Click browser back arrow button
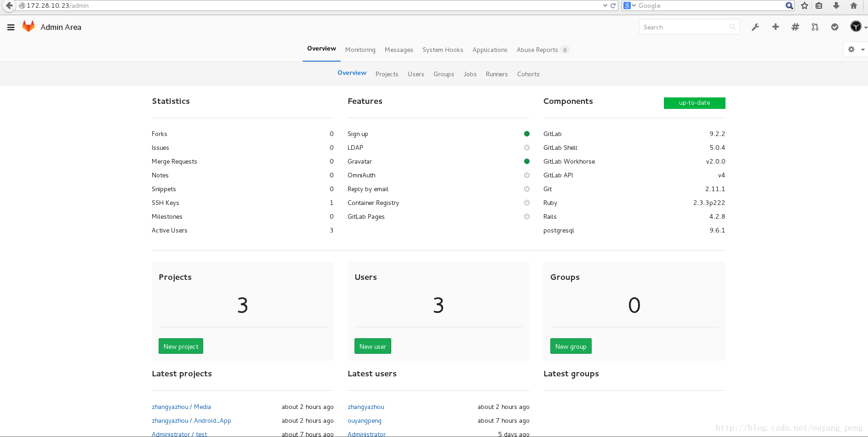Viewport: 868px width, 437px height. pos(9,6)
